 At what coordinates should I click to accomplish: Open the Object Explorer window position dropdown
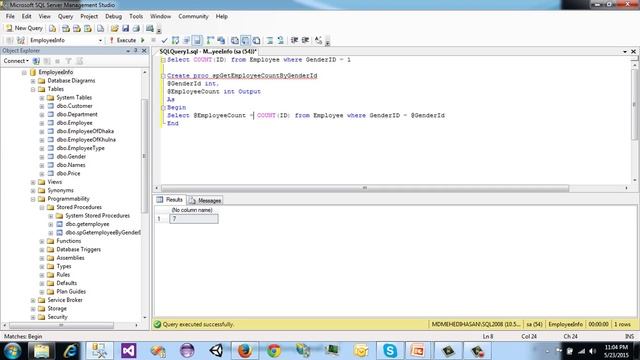pyautogui.click(x=128, y=51)
